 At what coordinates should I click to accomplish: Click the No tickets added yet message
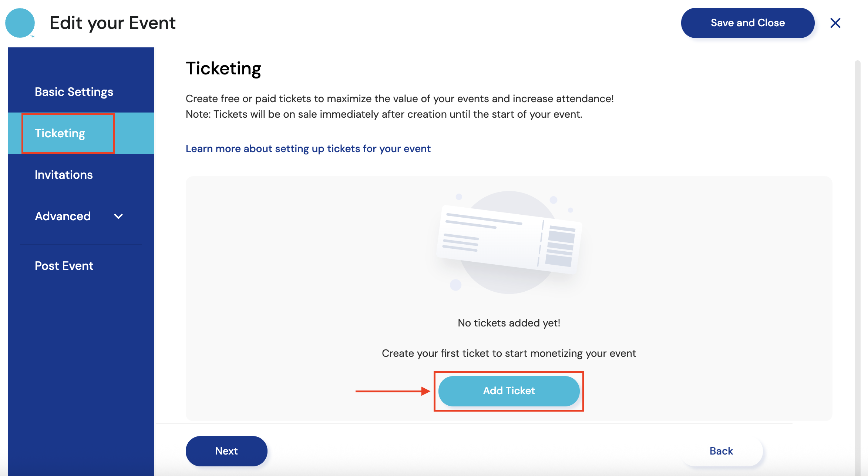tap(509, 323)
